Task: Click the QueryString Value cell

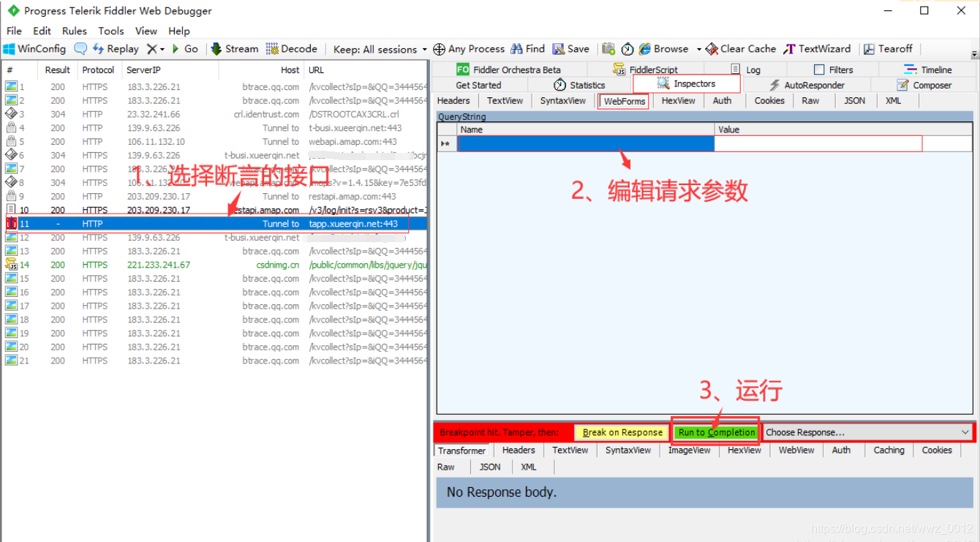Action: tap(843, 144)
